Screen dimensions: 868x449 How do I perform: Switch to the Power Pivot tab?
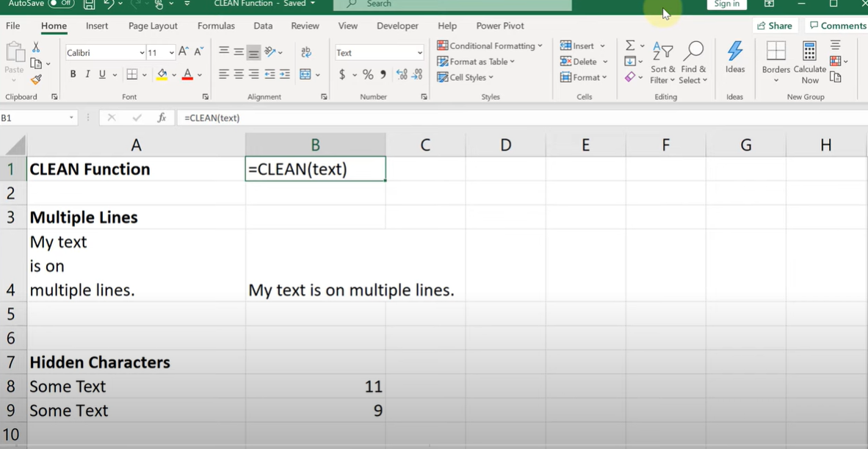(x=500, y=26)
